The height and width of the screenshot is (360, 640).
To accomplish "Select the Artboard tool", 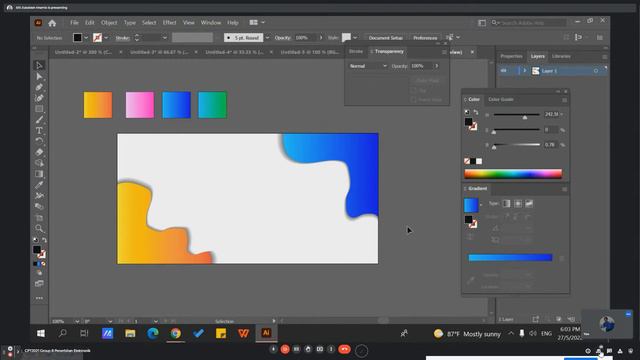I will (39, 218).
